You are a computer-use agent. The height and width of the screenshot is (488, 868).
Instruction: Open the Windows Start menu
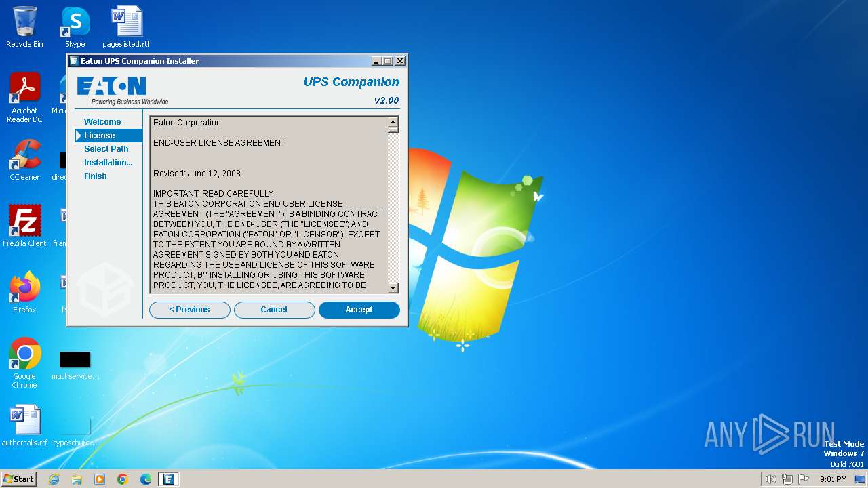coord(18,479)
